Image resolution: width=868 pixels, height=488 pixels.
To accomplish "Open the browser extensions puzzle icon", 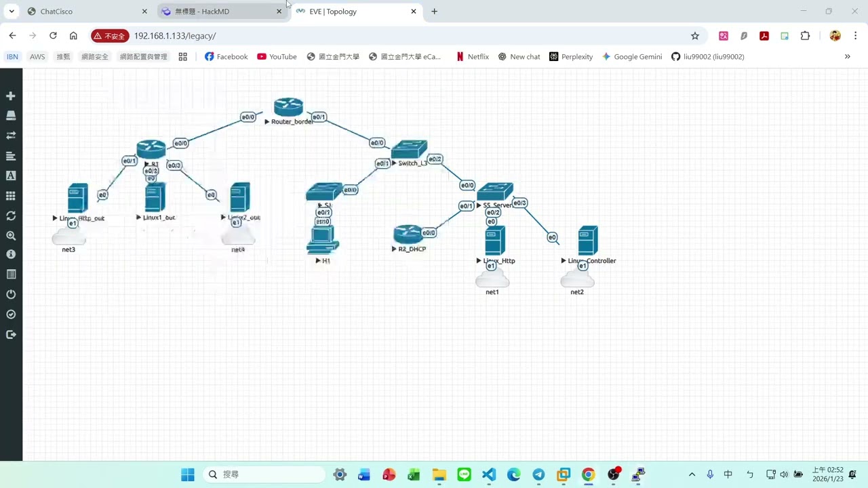I will [805, 36].
